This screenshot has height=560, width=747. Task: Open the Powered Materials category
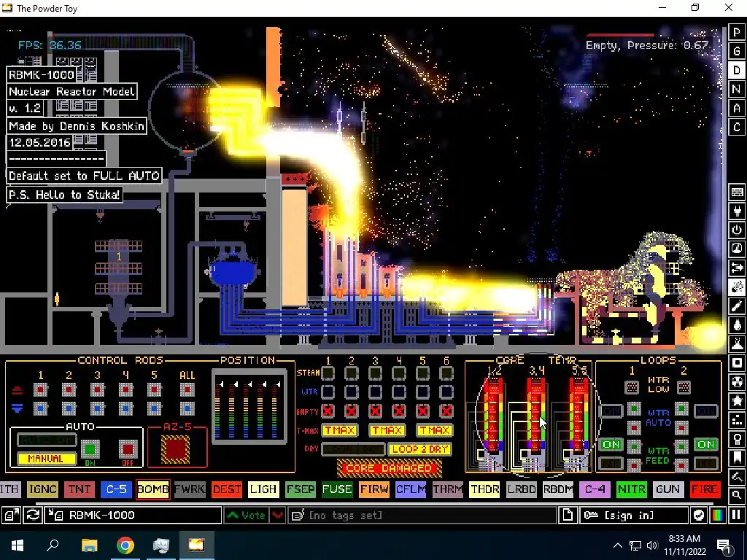click(737, 230)
